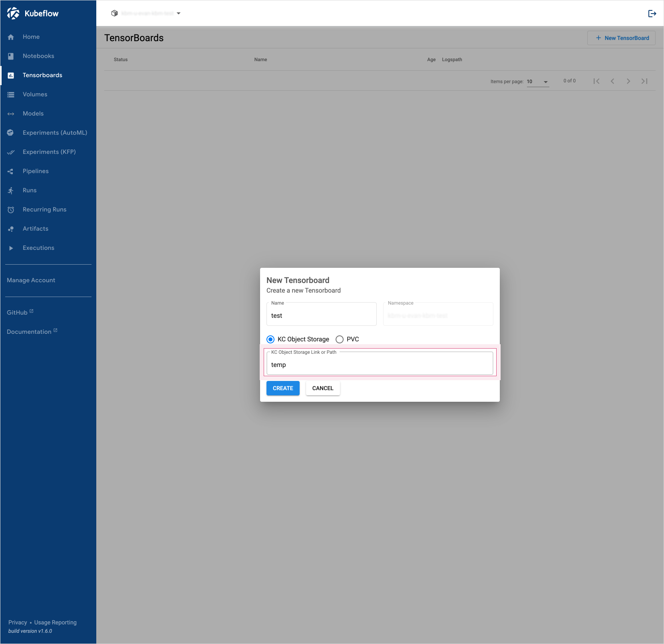
Task: Select the KC Object Storage radio button
Action: click(x=270, y=339)
